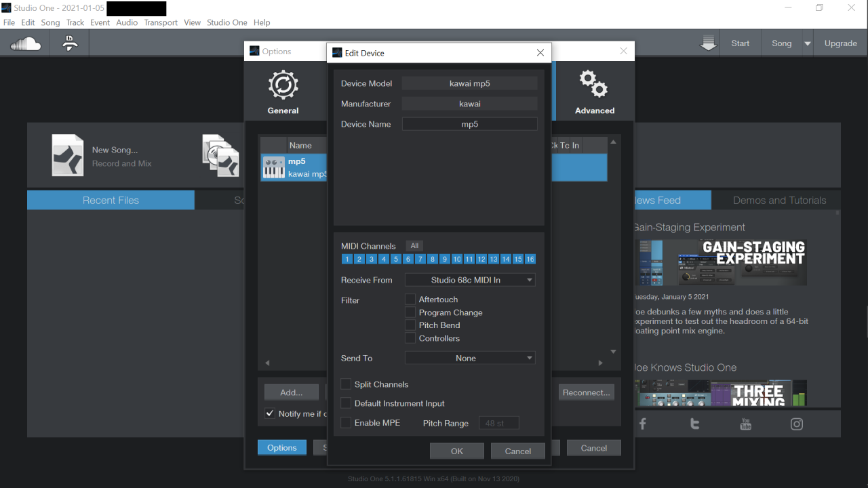Click the Device Model field

click(x=470, y=83)
